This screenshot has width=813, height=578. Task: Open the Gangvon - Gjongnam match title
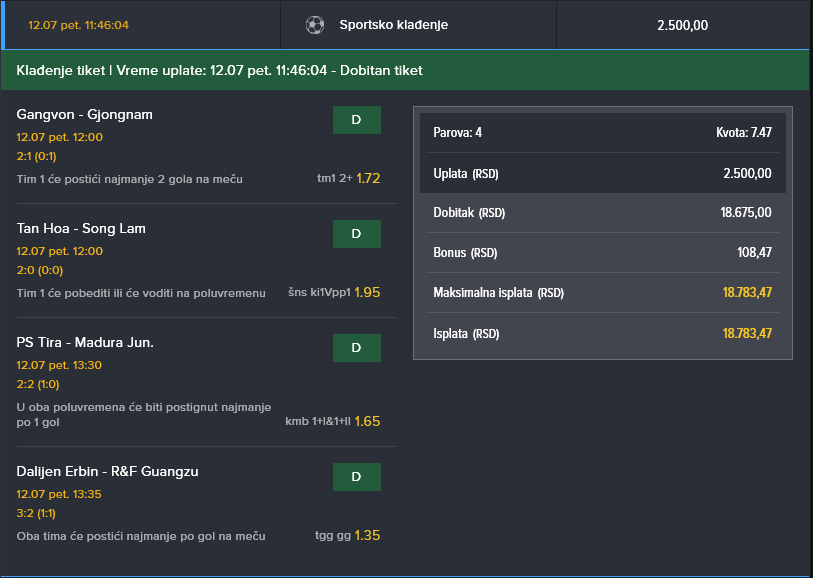pyautogui.click(x=85, y=114)
